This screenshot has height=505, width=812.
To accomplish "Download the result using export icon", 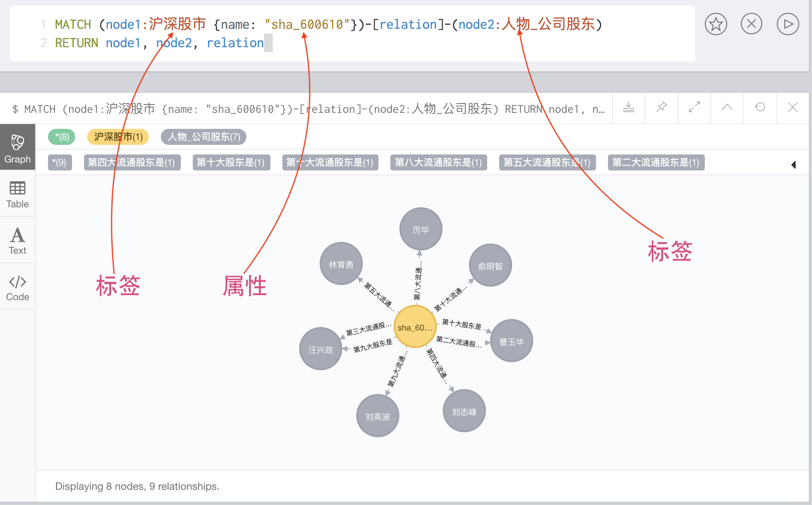I will [x=629, y=108].
